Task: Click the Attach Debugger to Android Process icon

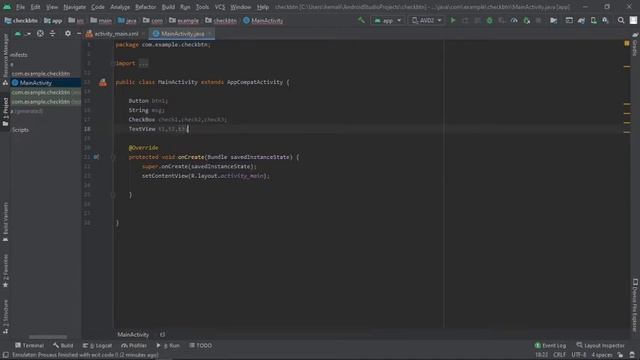Action: [x=527, y=20]
